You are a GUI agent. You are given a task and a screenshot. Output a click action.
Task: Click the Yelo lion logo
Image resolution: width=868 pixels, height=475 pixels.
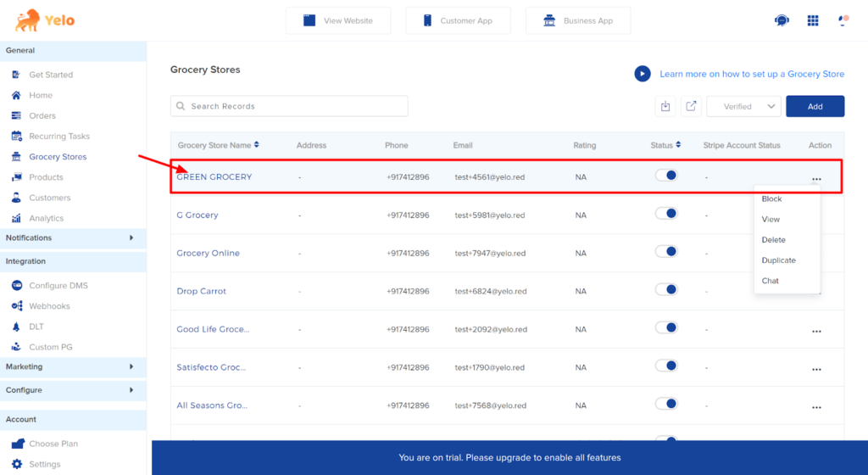(28, 20)
